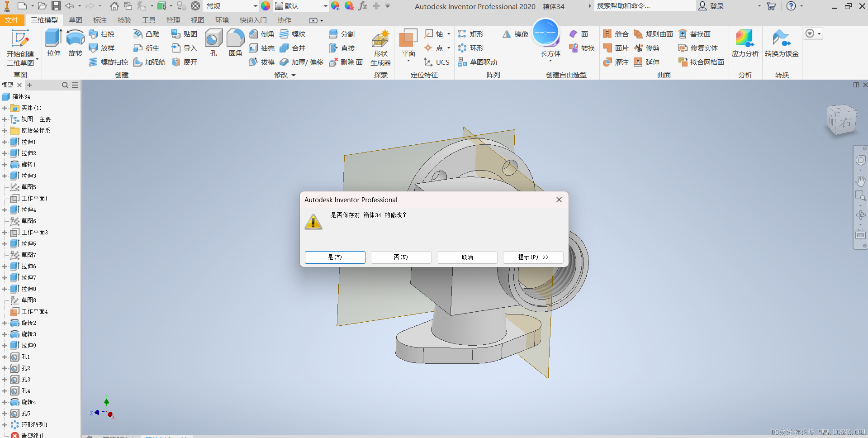Image resolution: width=868 pixels, height=438 pixels.
Task: Click 转换为钣金 convert to sheet metal
Action: [x=782, y=43]
